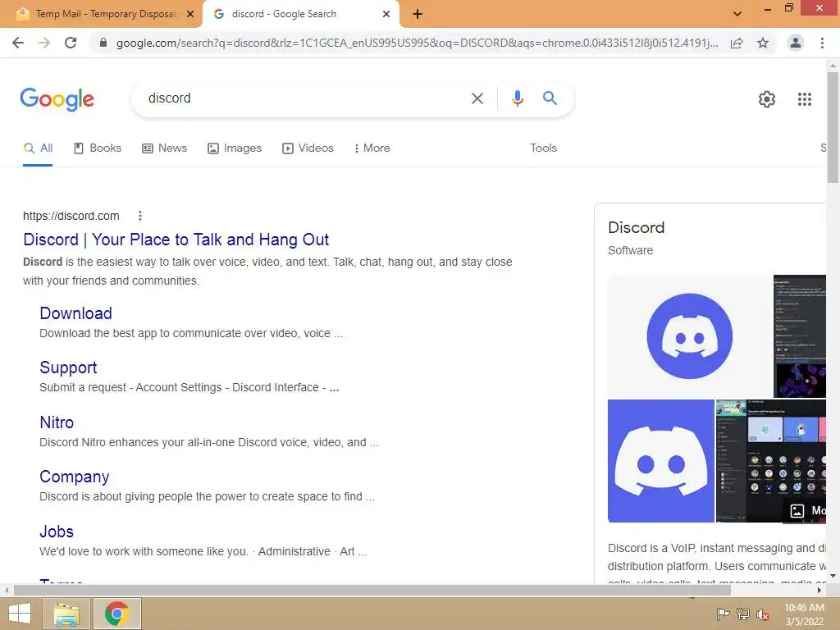This screenshot has width=840, height=630.
Task: Switch to the Temp Mail tab
Action: (102, 15)
